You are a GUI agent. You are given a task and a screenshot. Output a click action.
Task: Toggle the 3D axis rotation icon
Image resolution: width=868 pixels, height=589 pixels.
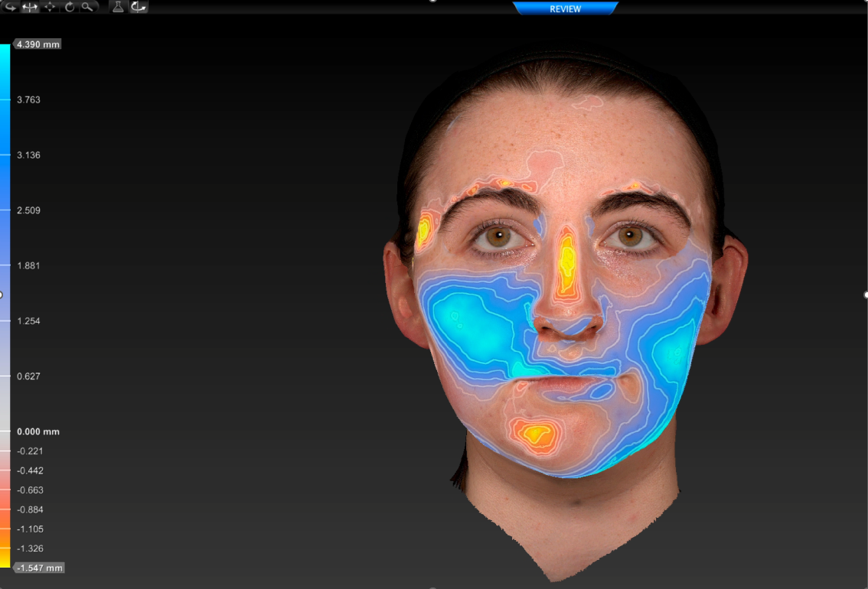(x=138, y=7)
